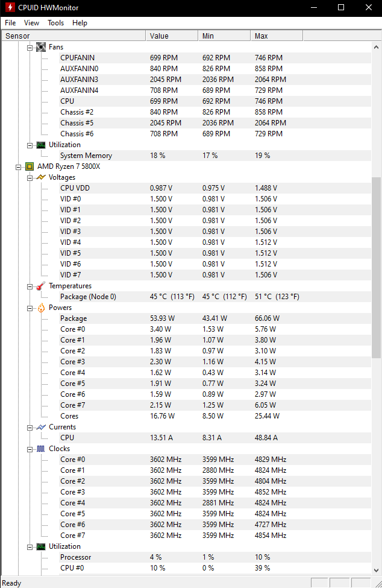
Task: Click the HWMonitor app icon in title bar
Action: tap(10, 7)
